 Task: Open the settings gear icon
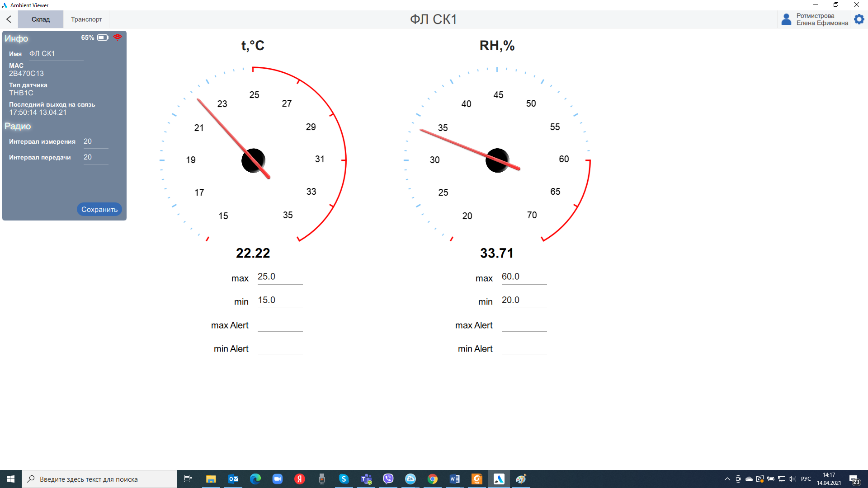[x=859, y=19]
